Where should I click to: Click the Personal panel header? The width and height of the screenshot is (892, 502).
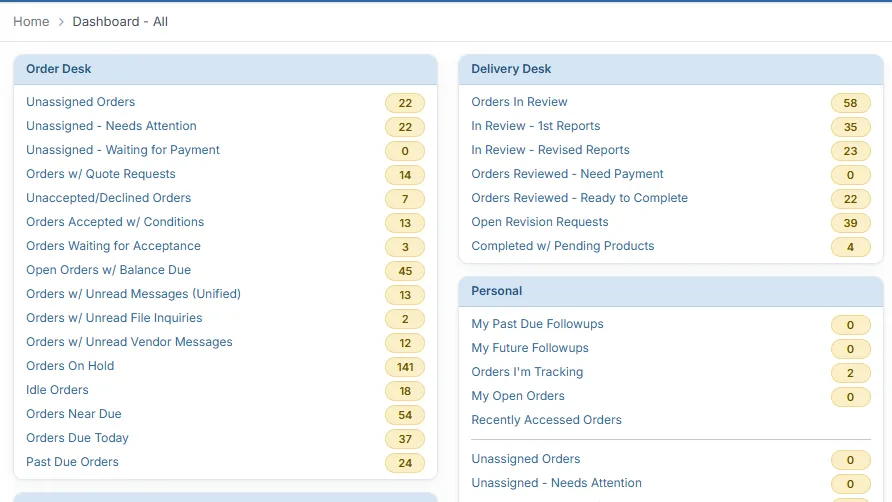(671, 291)
